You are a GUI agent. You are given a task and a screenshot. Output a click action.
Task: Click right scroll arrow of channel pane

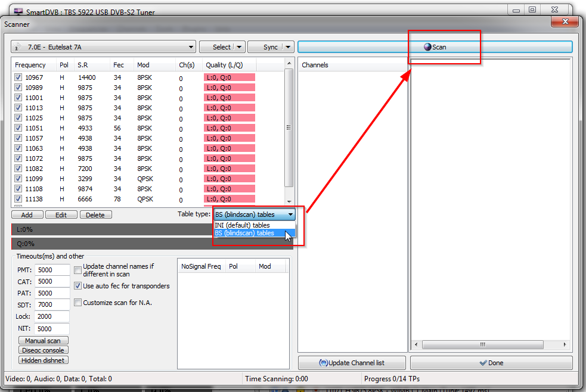(x=565, y=344)
